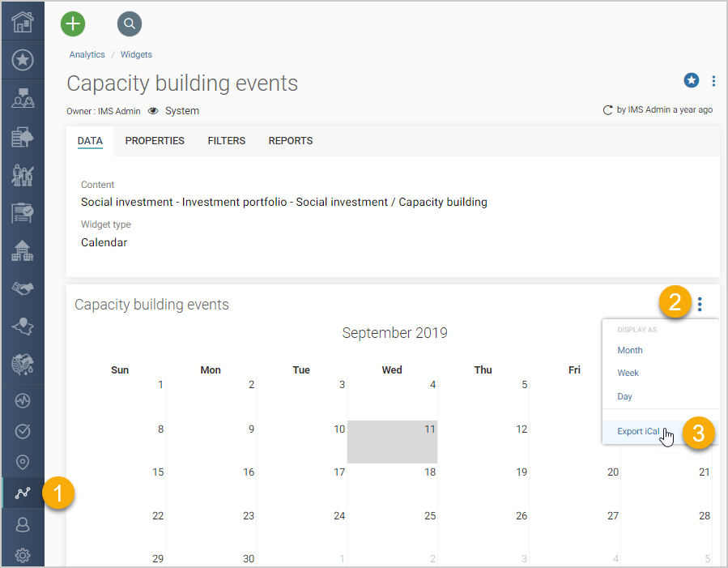Open the search magnifier button
728x568 pixels.
coord(129,23)
